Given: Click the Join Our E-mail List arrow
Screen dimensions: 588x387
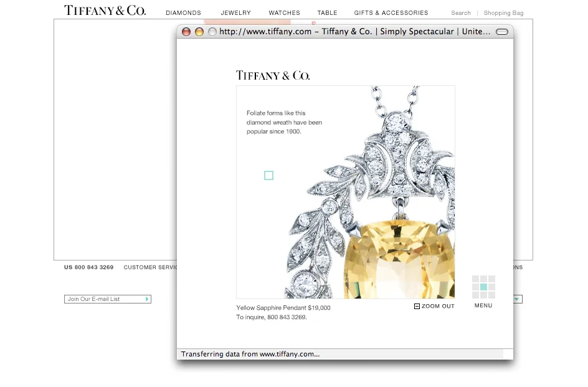Looking at the screenshot, I should 147,299.
